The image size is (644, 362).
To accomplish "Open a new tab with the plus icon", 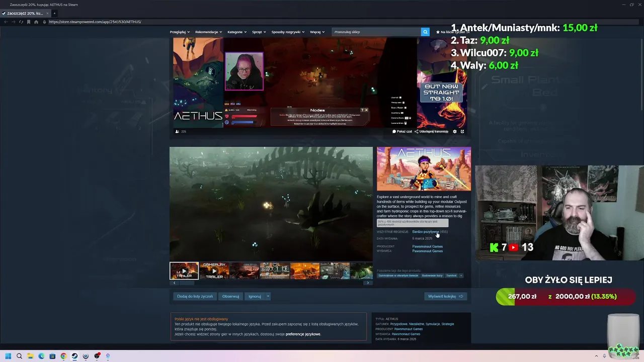I will [x=54, y=13].
